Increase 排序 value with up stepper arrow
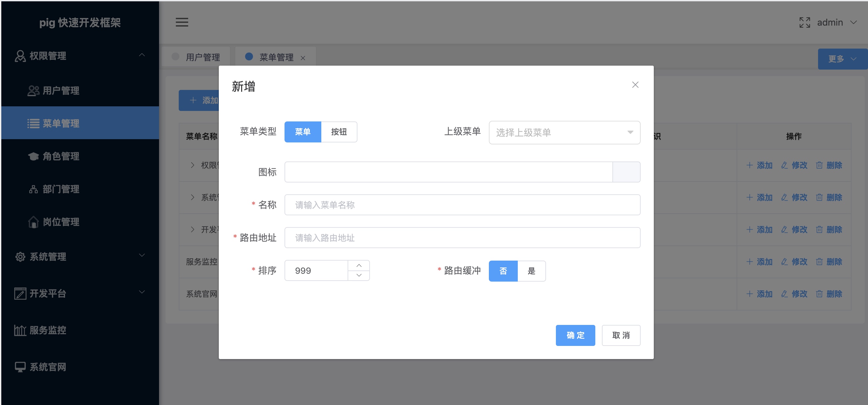The width and height of the screenshot is (868, 405). (359, 265)
